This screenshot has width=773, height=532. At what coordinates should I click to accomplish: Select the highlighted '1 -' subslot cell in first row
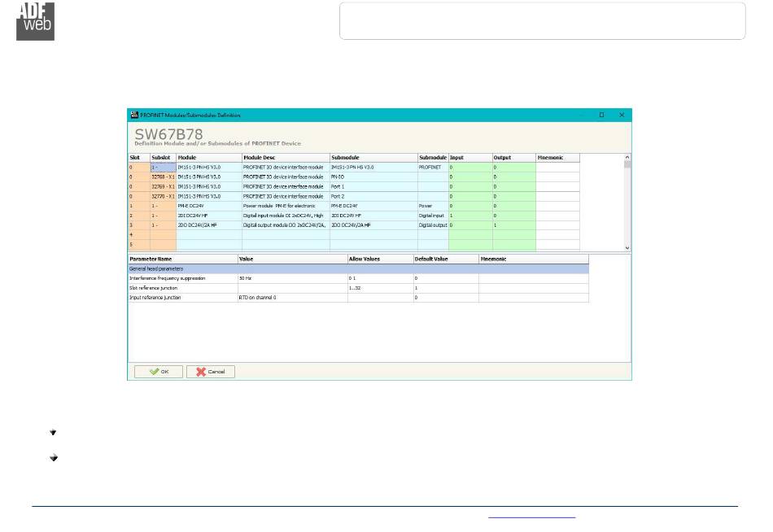[164, 168]
